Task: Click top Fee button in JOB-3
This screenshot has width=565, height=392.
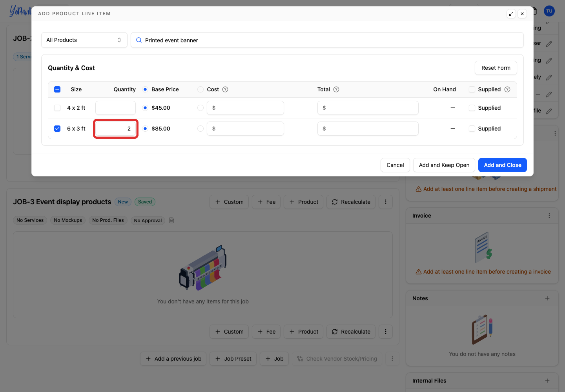Action: pyautogui.click(x=266, y=202)
